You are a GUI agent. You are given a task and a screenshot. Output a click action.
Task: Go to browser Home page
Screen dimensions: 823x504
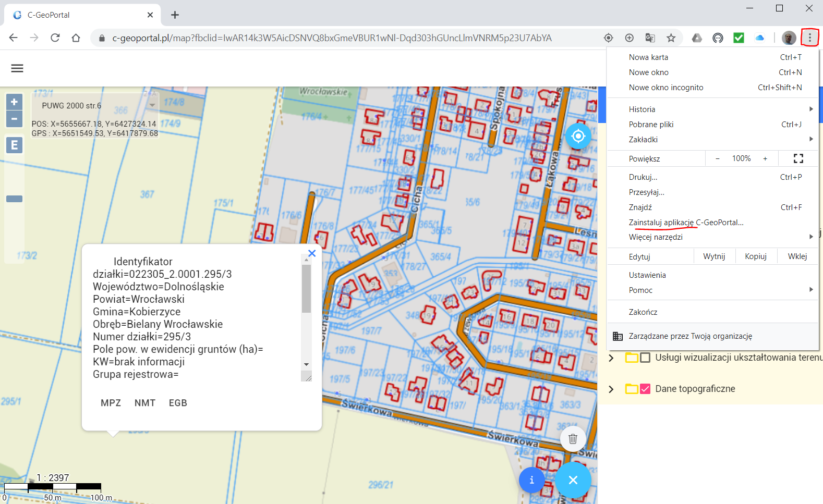76,38
